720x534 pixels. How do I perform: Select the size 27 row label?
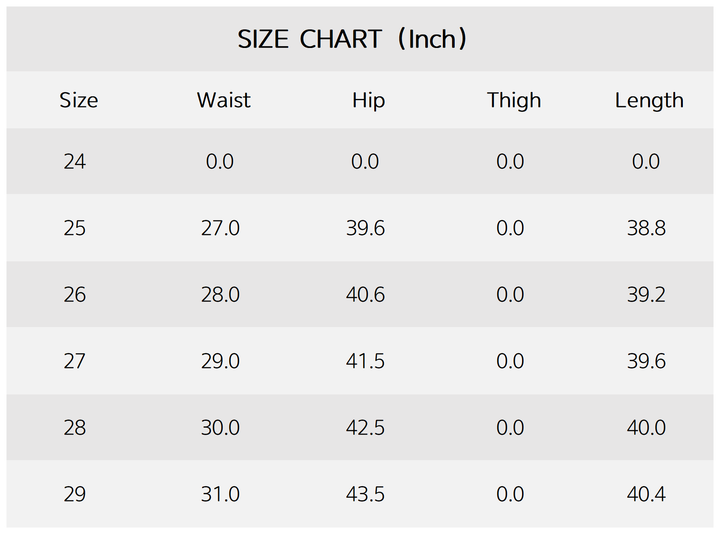tap(75, 361)
